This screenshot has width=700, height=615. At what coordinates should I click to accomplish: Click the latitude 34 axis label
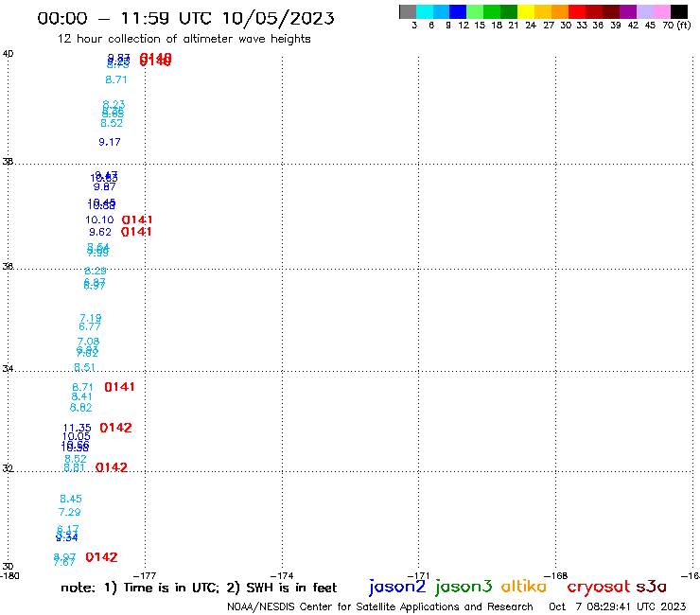[x=8, y=369]
